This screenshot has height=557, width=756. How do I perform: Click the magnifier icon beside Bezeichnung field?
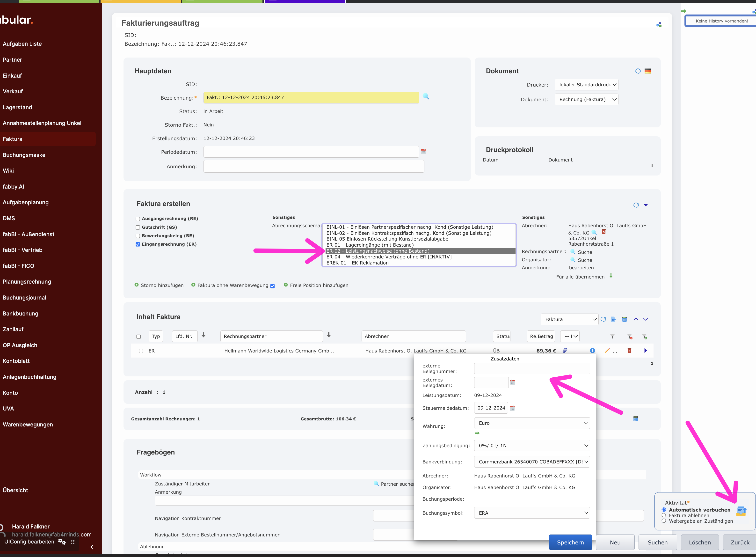(426, 97)
